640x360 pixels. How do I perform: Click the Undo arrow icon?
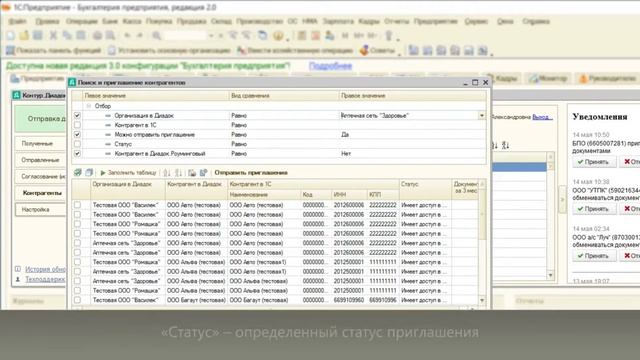pyautogui.click(x=127, y=36)
